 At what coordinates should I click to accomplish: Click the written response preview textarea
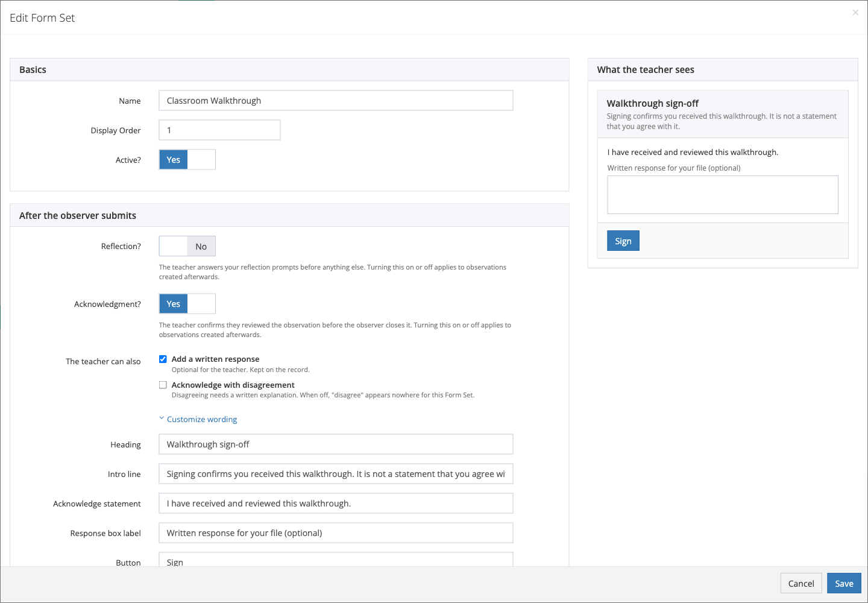(x=723, y=195)
